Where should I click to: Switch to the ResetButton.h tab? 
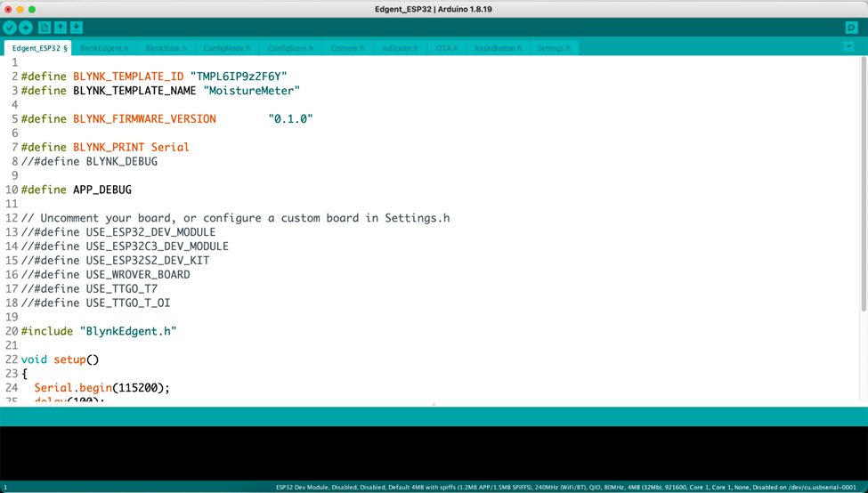(x=498, y=48)
